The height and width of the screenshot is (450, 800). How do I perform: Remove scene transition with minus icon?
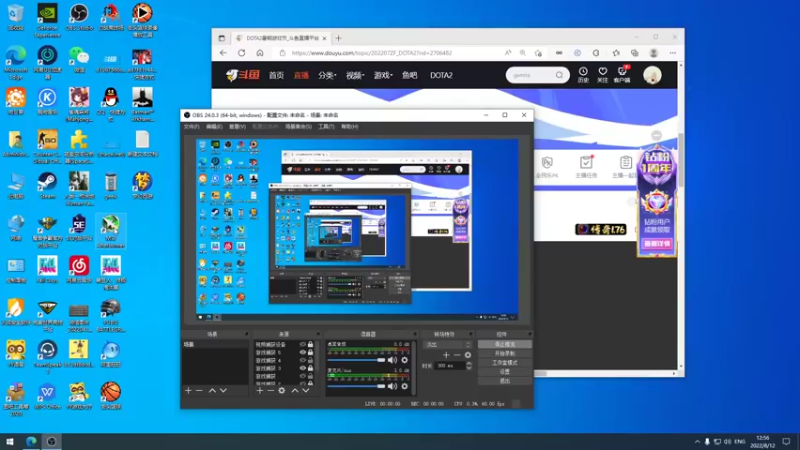coord(457,355)
